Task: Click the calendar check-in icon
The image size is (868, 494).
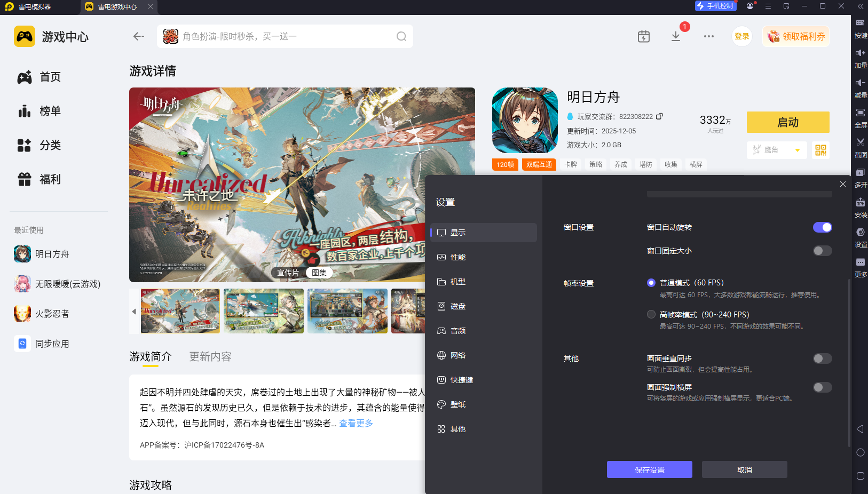Action: pos(644,36)
